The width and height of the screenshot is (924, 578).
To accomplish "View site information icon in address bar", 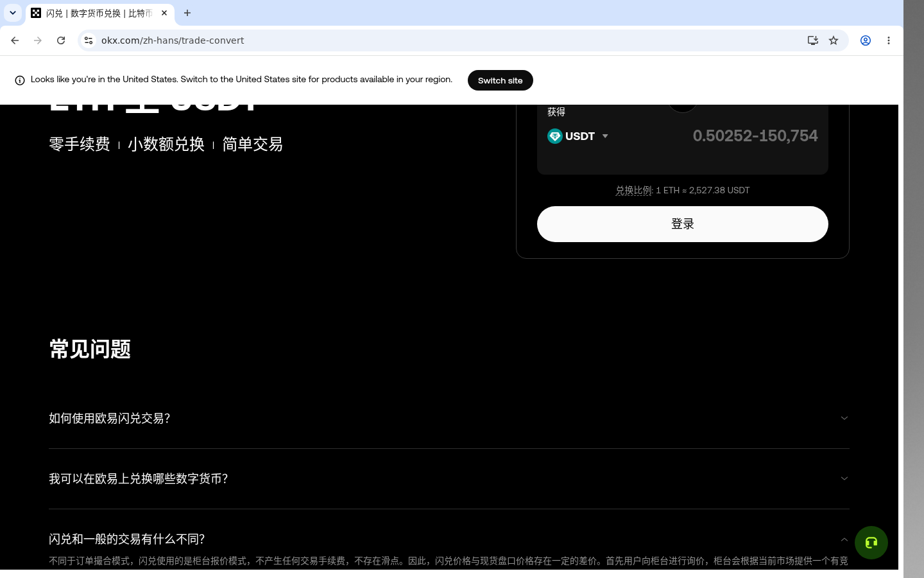I will click(89, 40).
